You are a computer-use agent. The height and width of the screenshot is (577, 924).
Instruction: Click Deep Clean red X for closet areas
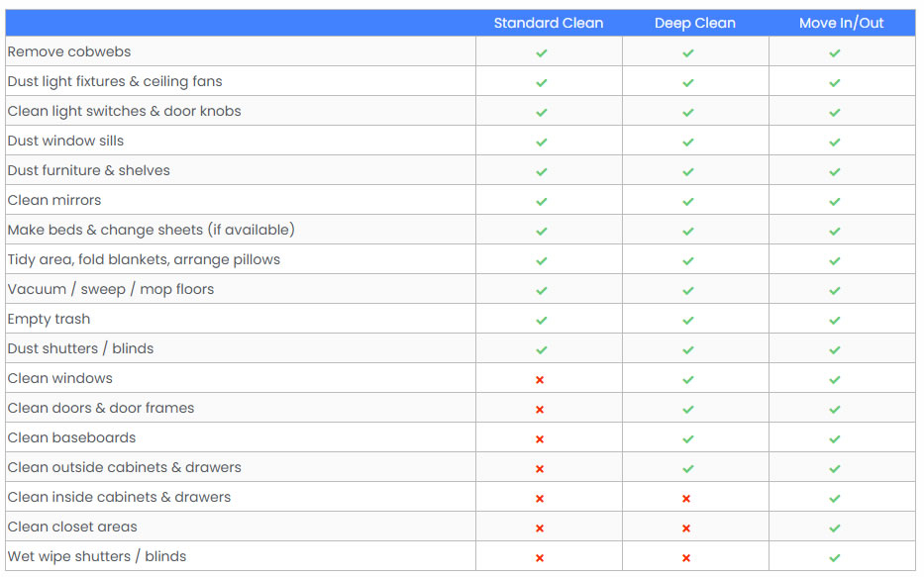(x=686, y=529)
